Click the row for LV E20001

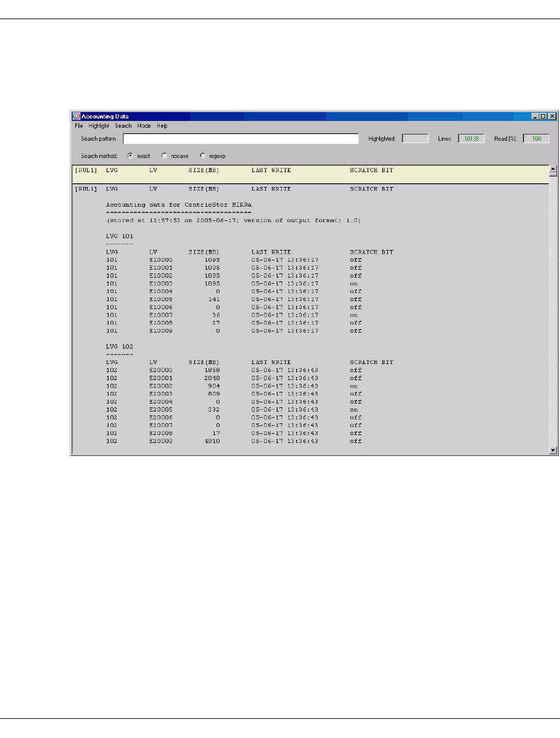coord(234,378)
